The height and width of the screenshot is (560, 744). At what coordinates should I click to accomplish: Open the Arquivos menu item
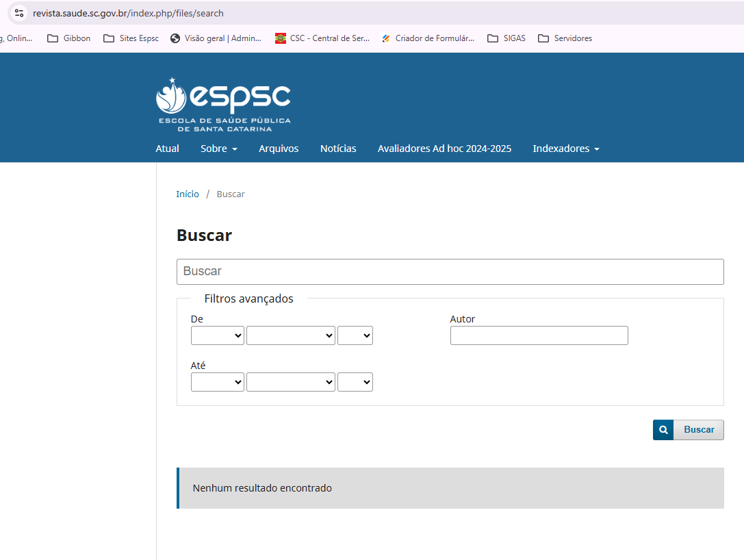tap(279, 149)
